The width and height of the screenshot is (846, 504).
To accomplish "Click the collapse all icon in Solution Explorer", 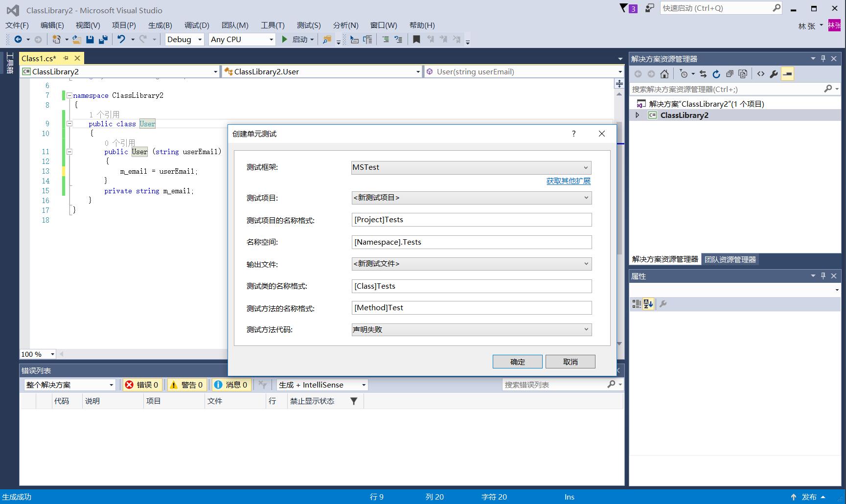I will click(x=730, y=74).
